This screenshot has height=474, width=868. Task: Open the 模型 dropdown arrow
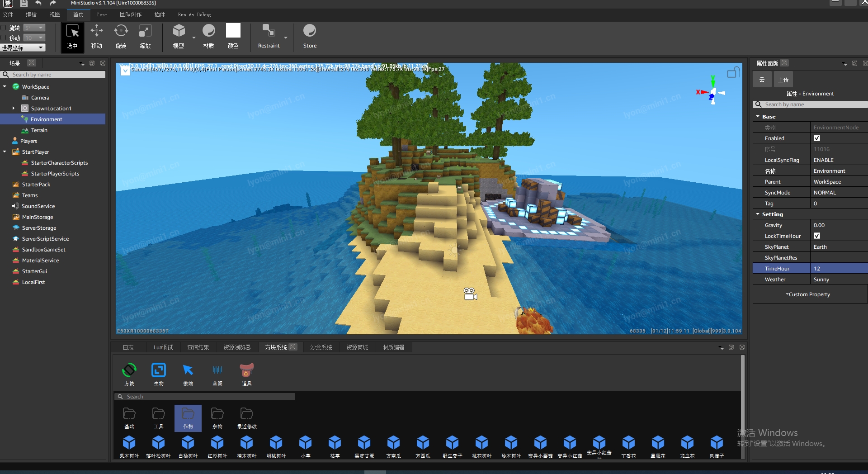click(x=194, y=38)
